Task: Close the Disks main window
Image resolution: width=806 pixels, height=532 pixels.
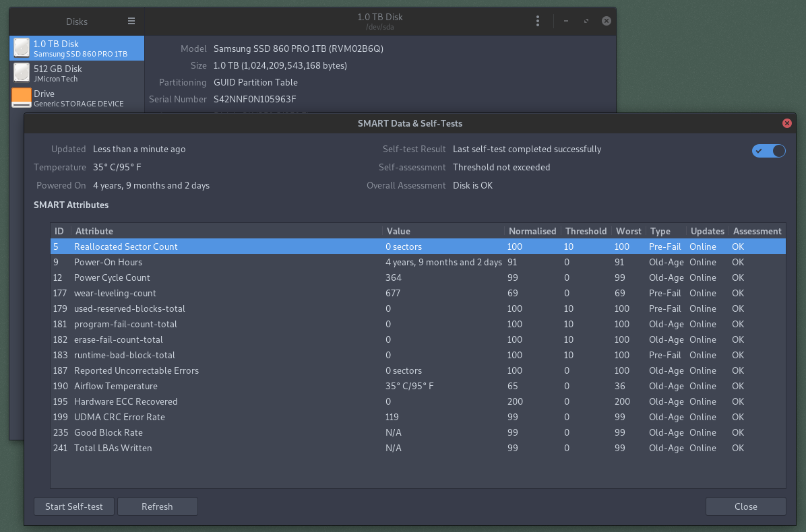Action: click(x=607, y=21)
